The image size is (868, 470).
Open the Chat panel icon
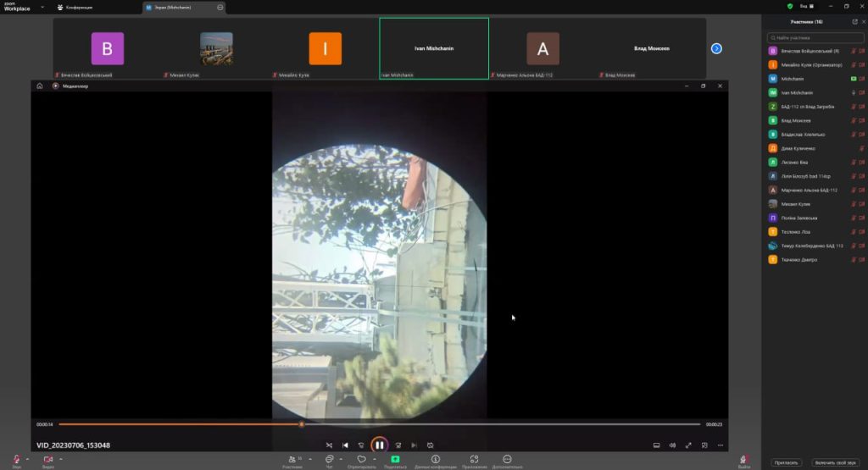point(329,459)
